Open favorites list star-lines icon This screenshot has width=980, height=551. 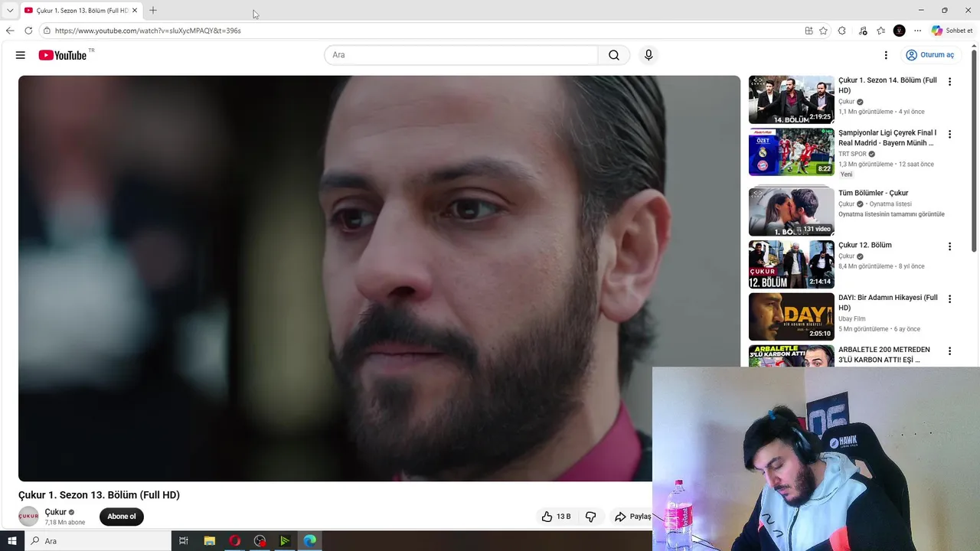coord(880,31)
